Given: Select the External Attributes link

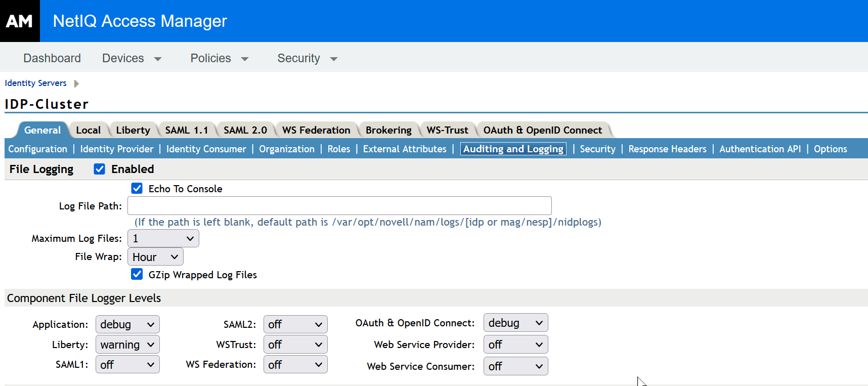Looking at the screenshot, I should tap(405, 149).
